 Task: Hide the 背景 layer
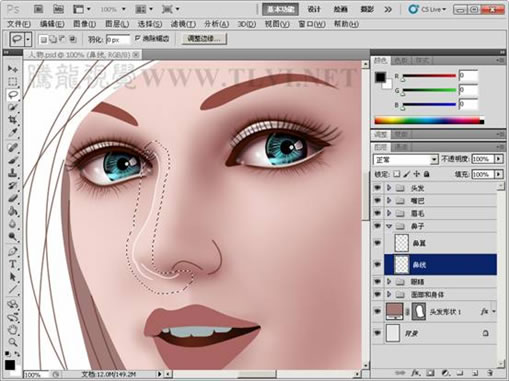pos(377,333)
